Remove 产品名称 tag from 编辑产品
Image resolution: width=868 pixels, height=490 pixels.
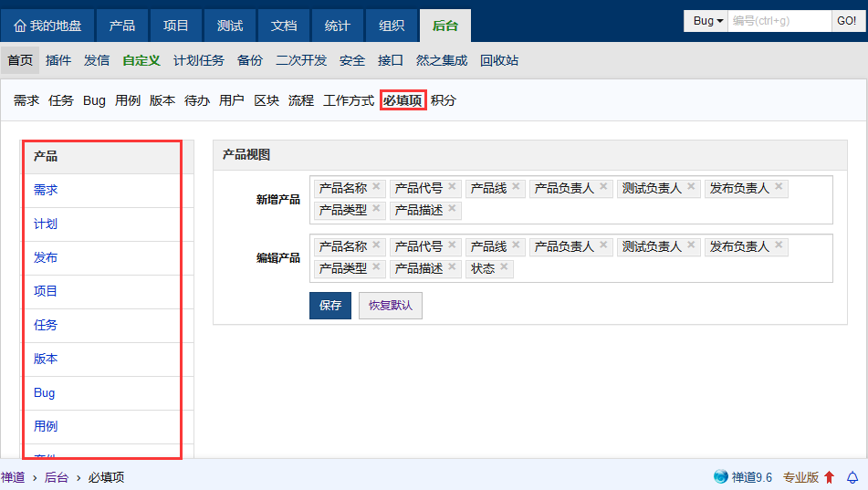pos(376,245)
